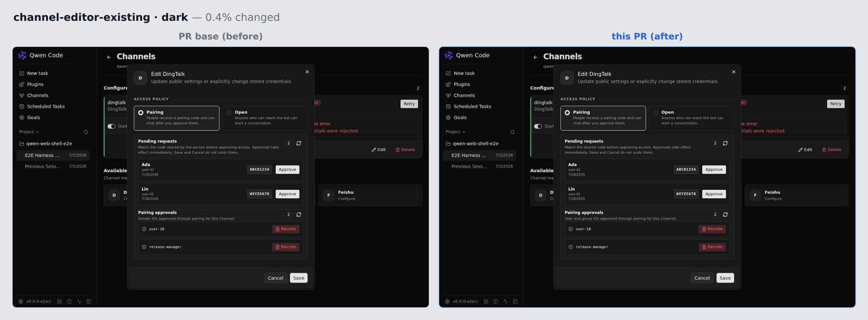Click the split columns icon in the before panel

point(69,301)
